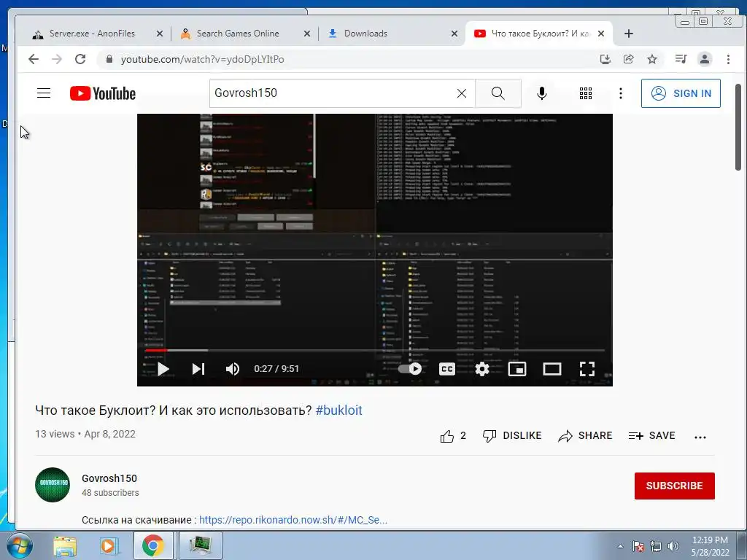Switch to the Search Games Online tab
Viewport: 747px width, 560px height.
click(238, 34)
